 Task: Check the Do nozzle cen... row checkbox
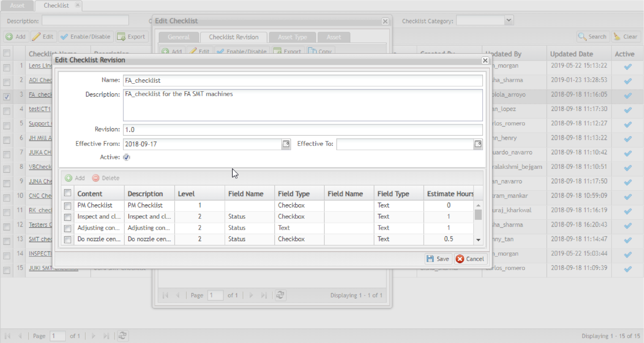point(68,240)
